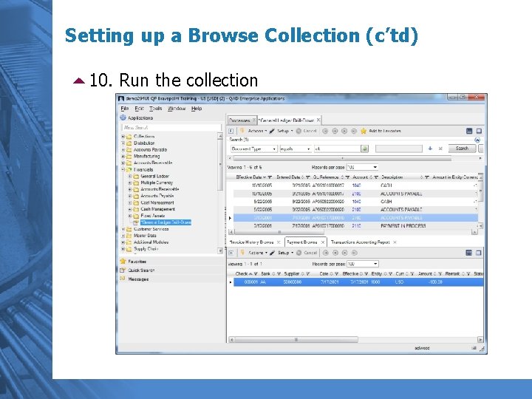Go to previous page in upper browse

[x=335, y=131]
